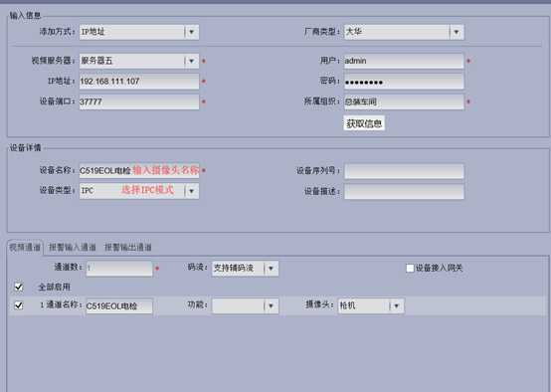Enable the 设备接入网关 checkbox
The height and width of the screenshot is (392, 551).
click(x=410, y=269)
